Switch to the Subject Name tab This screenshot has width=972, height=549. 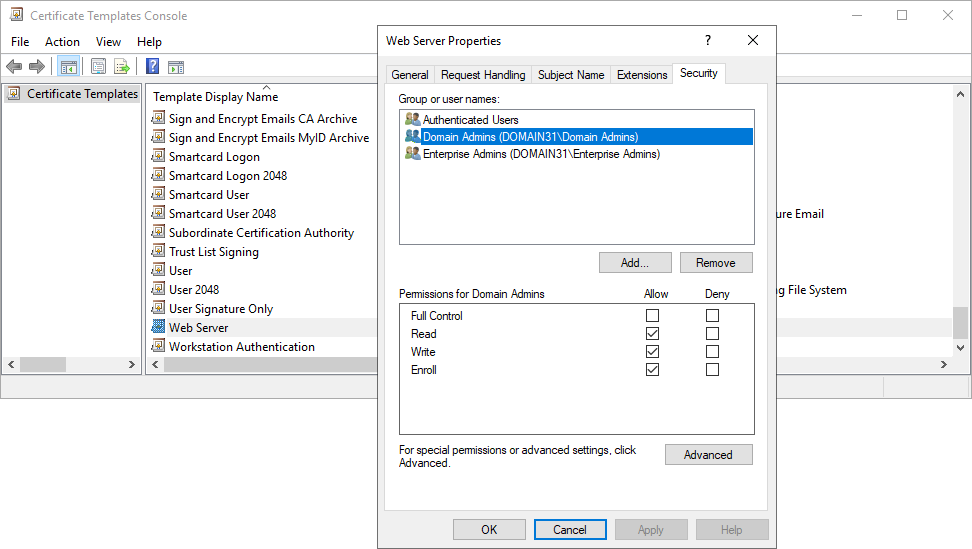[570, 75]
